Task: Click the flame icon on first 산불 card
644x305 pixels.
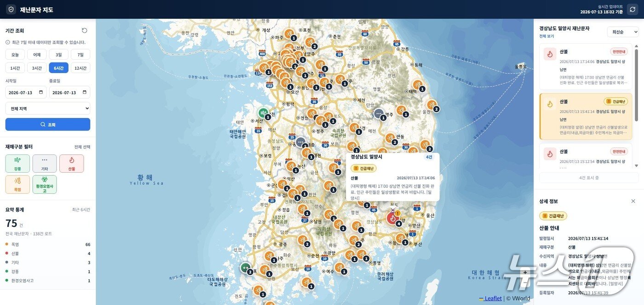Action: 550,54
